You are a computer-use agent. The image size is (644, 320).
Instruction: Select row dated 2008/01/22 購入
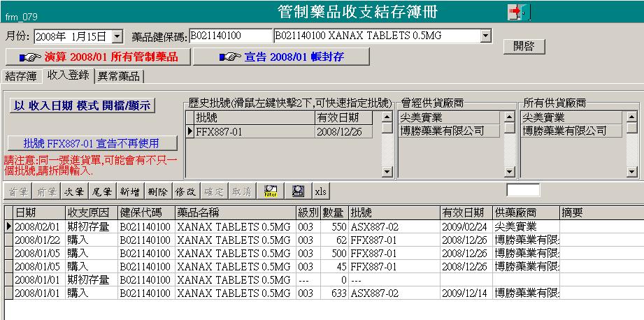(324, 240)
